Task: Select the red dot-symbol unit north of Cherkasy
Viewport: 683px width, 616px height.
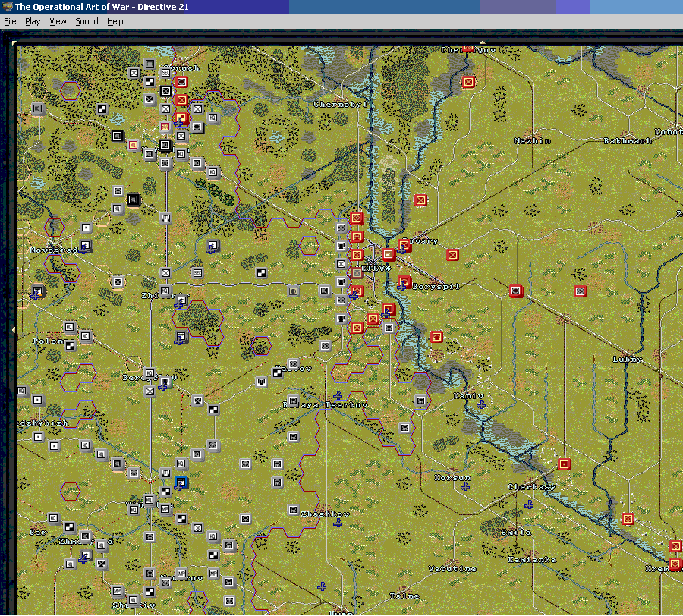Action: coord(564,464)
